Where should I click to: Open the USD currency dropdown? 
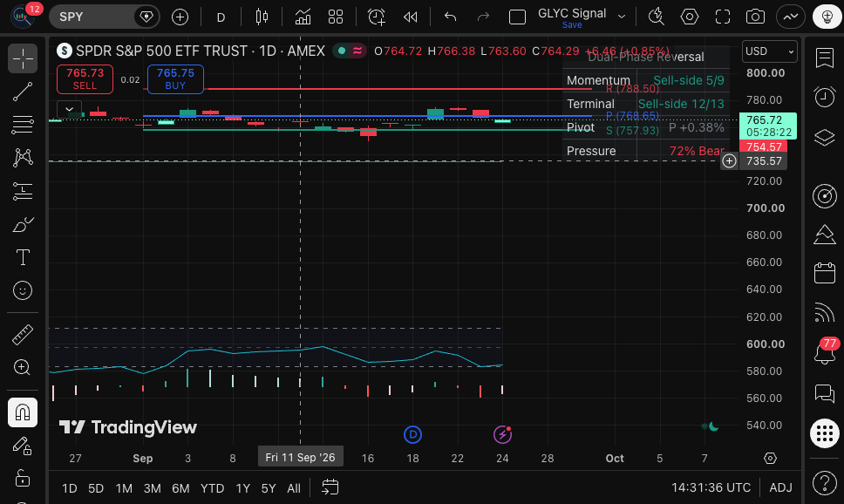point(770,51)
